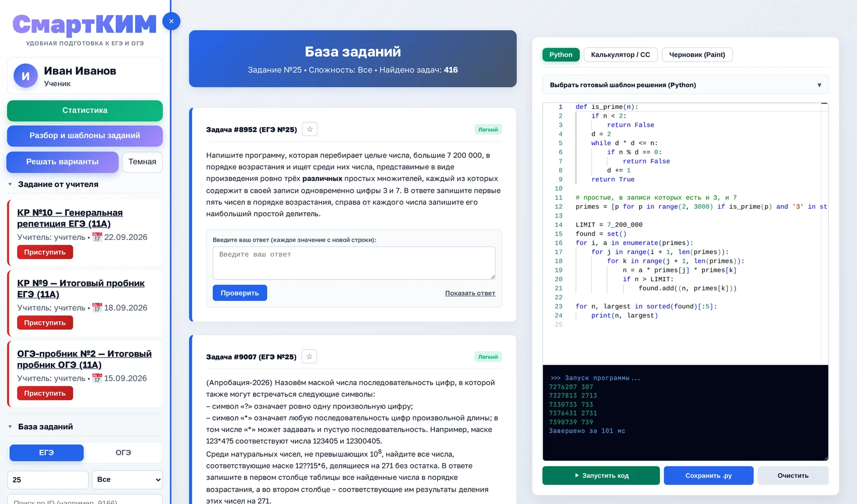
Task: Switch to the Python tab
Action: click(561, 55)
